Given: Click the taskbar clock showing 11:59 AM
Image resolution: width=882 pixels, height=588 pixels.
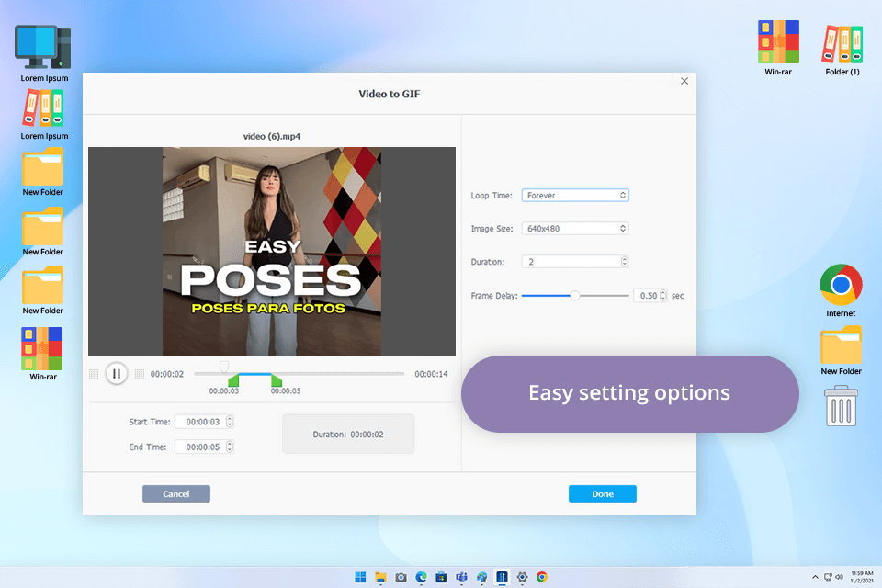Looking at the screenshot, I should (861, 577).
